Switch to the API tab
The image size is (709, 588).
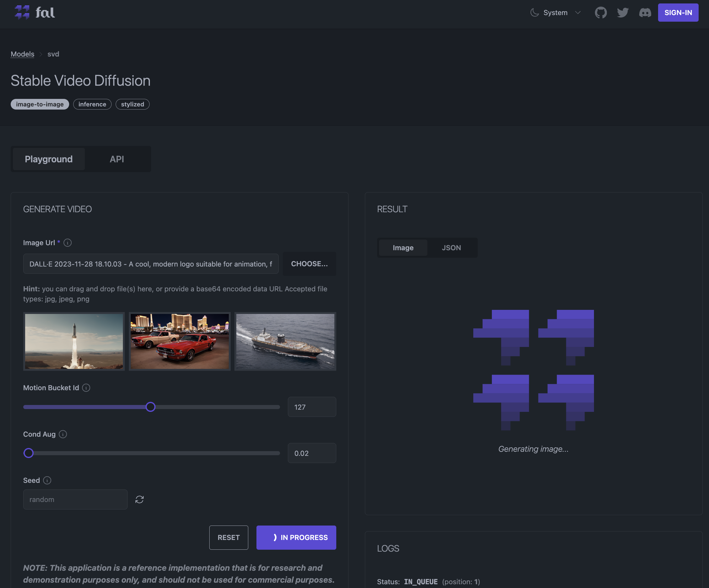[x=117, y=159]
